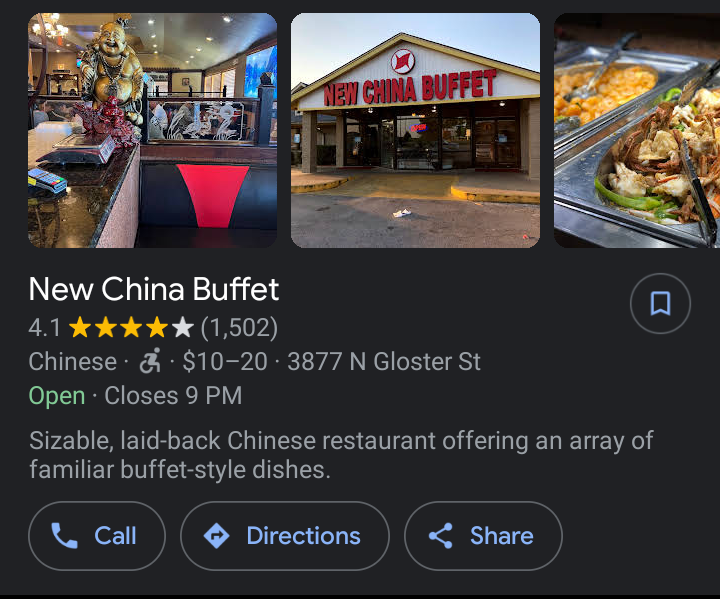Click the $10–20 price range
The width and height of the screenshot is (720, 599).
point(225,362)
